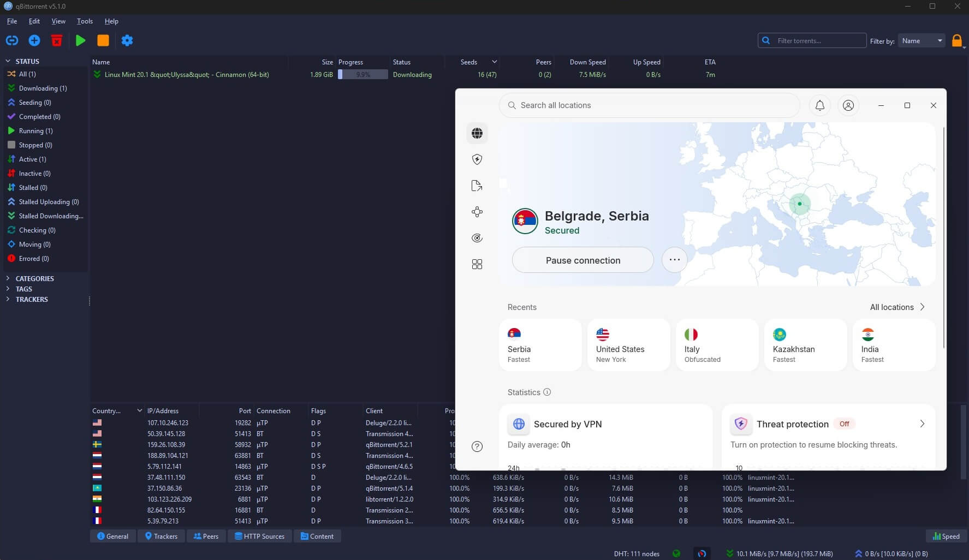Open the VPN dark web monitor radar icon

tap(477, 238)
